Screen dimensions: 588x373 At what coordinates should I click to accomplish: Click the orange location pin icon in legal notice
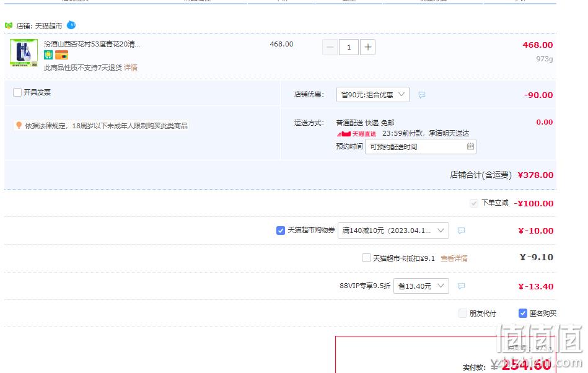pos(19,125)
